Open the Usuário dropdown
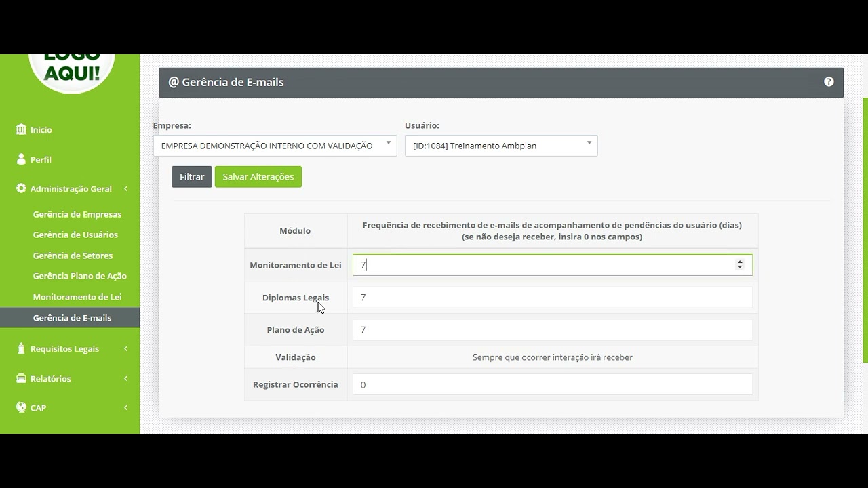This screenshot has height=488, width=868. tap(501, 146)
